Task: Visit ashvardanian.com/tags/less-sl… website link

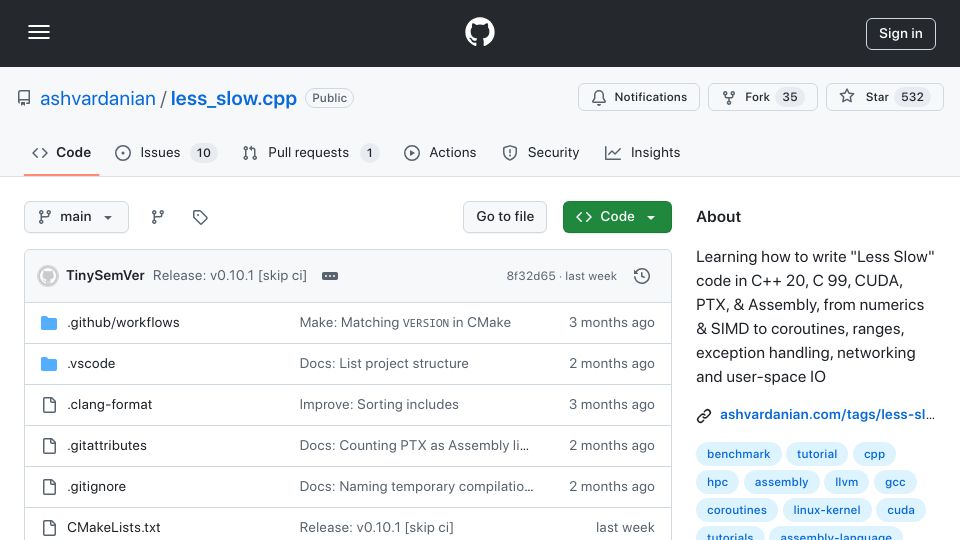Action: pos(827,414)
